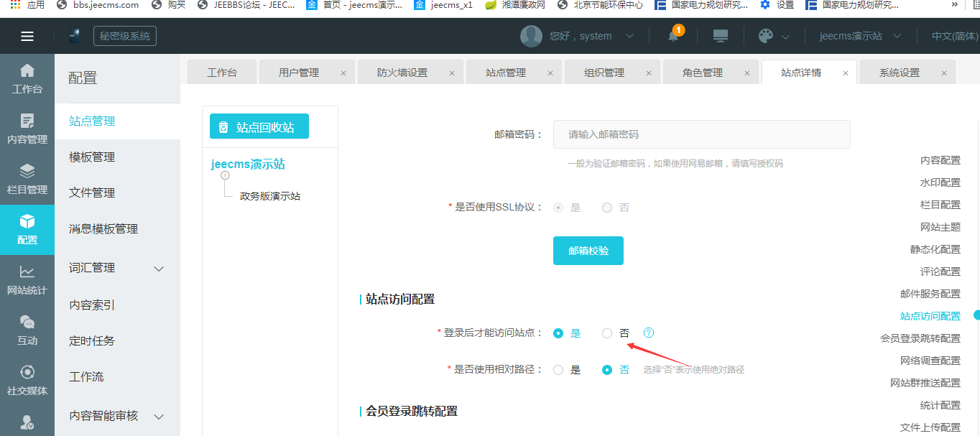
Task: Expand 词汇管理 submenu
Action: [160, 269]
